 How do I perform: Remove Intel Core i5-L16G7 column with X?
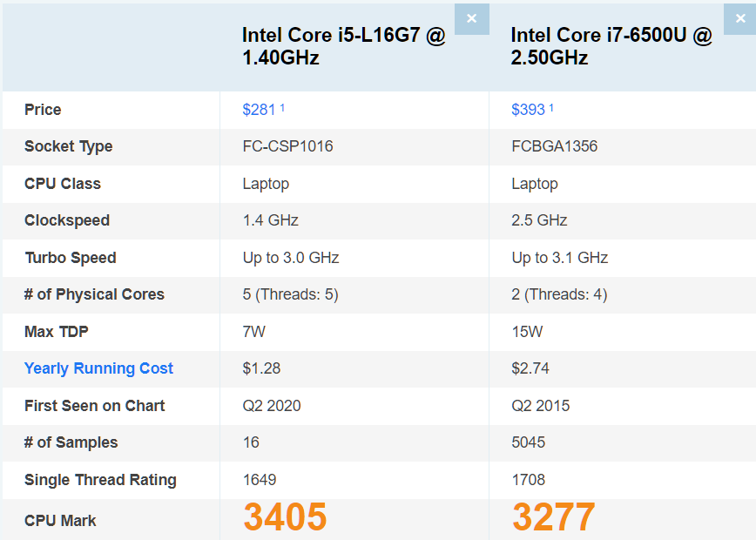tap(471, 19)
